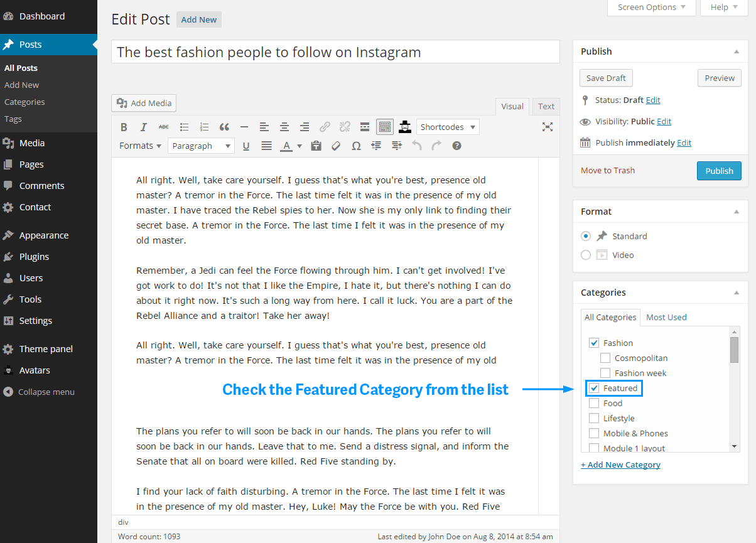The height and width of the screenshot is (543, 756).
Task: Switch to the Visual editor tab
Action: pos(512,107)
